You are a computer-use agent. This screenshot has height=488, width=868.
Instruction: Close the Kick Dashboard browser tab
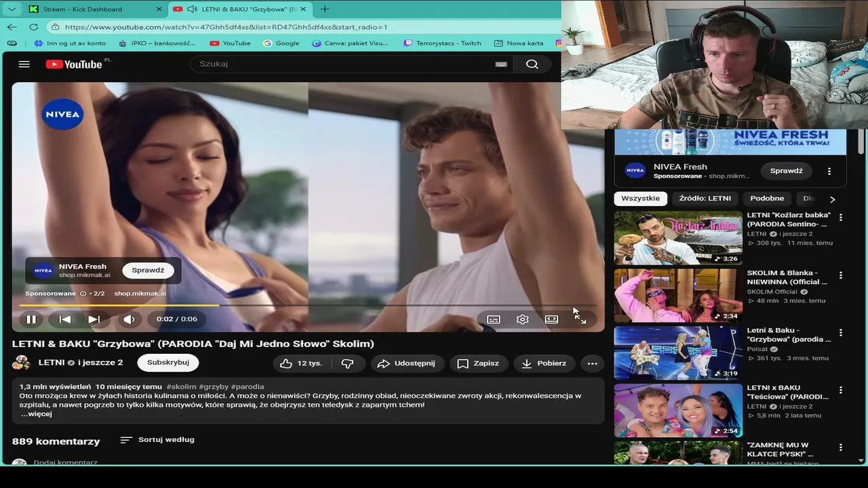(x=159, y=9)
